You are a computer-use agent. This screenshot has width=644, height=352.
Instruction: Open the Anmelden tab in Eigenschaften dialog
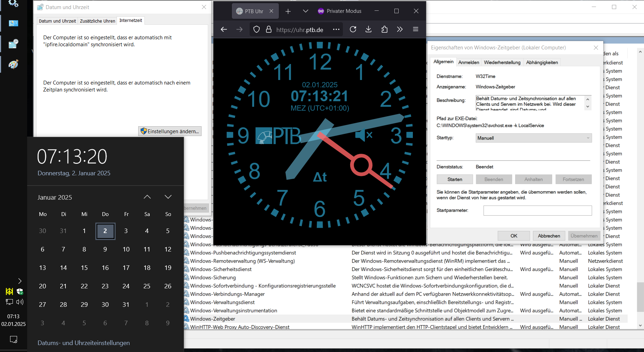click(469, 62)
